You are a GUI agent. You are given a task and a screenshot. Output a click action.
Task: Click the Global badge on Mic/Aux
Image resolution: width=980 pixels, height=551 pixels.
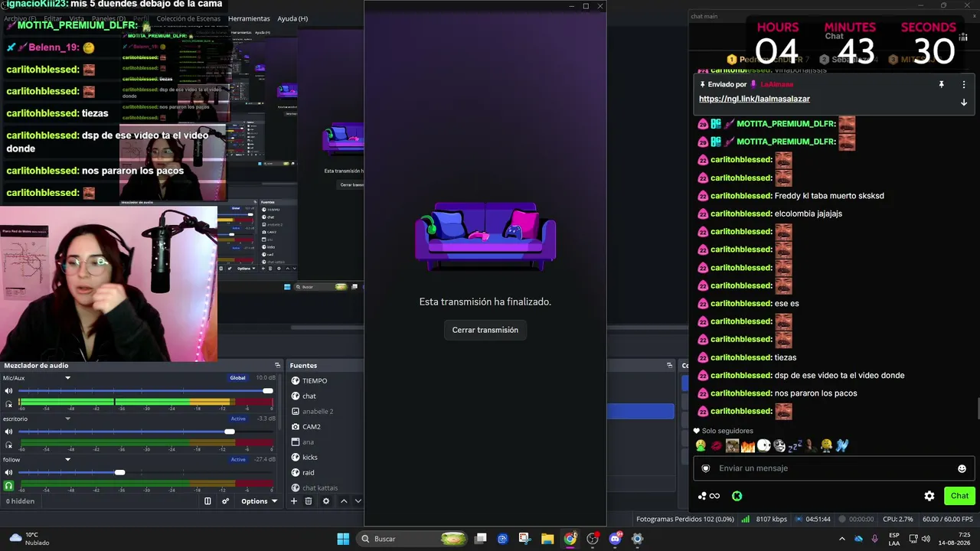(238, 378)
